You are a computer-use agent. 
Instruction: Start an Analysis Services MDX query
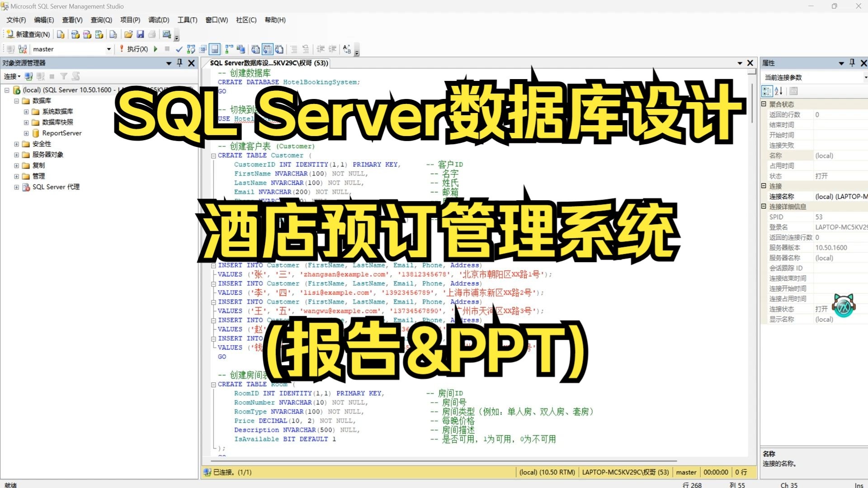(75, 34)
